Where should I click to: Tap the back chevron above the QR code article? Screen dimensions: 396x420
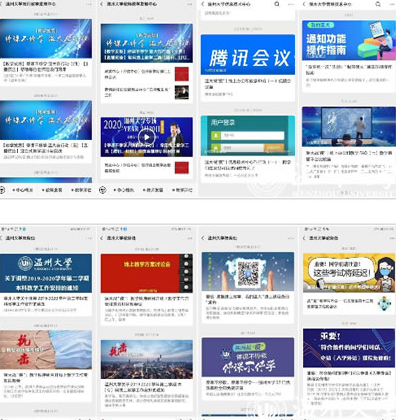203,238
